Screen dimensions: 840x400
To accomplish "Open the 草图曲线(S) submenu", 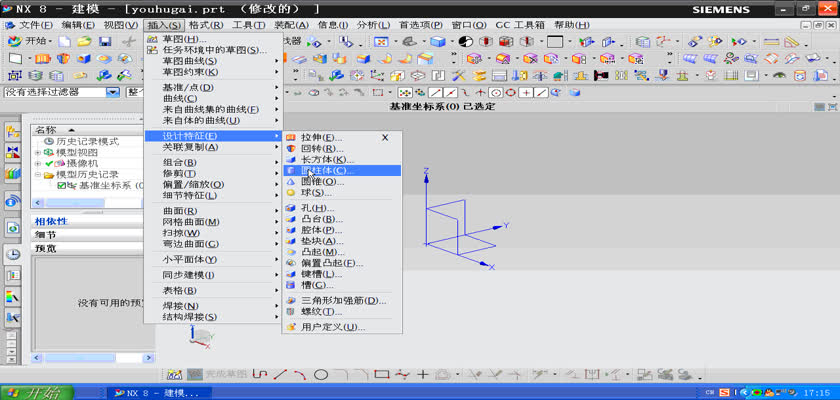I will pos(214,61).
